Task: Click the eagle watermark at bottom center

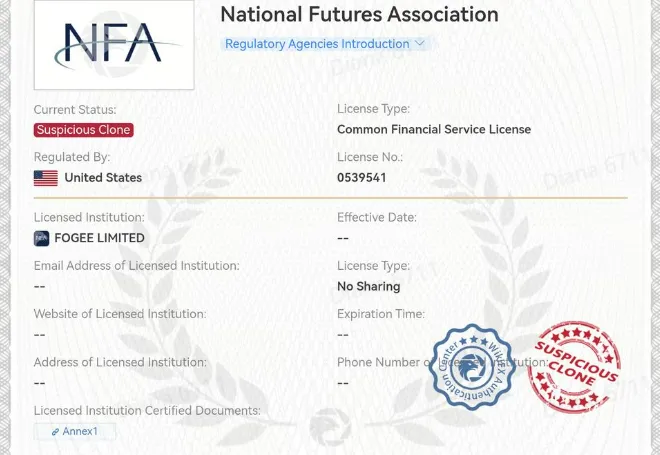Action: pos(330,427)
